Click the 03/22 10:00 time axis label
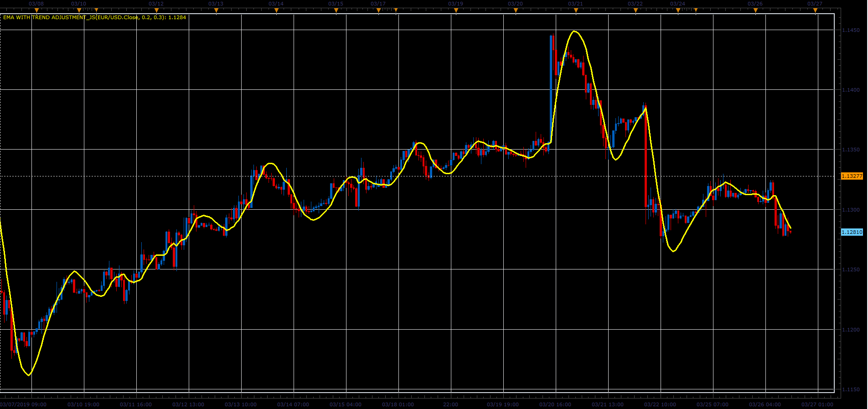 pos(660,404)
